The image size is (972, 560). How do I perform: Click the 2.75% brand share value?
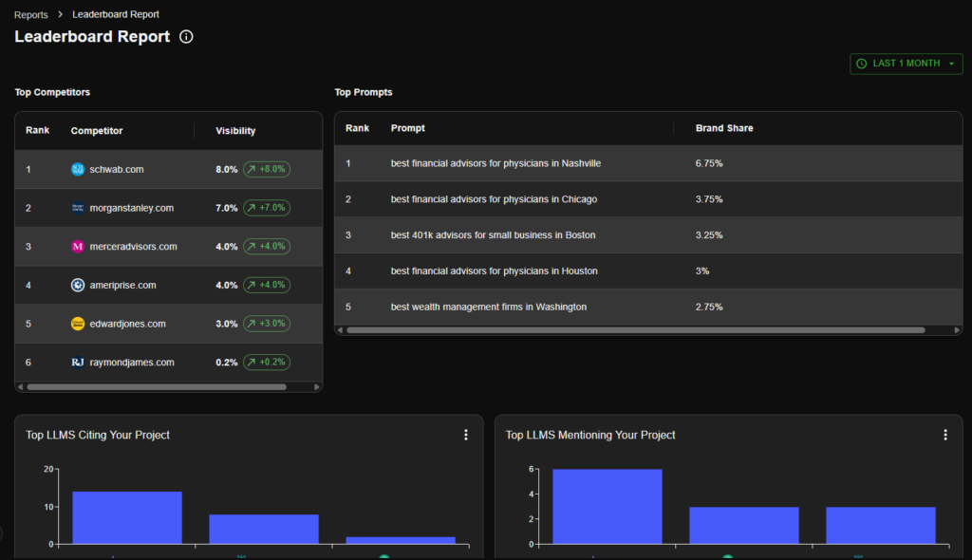(x=709, y=307)
